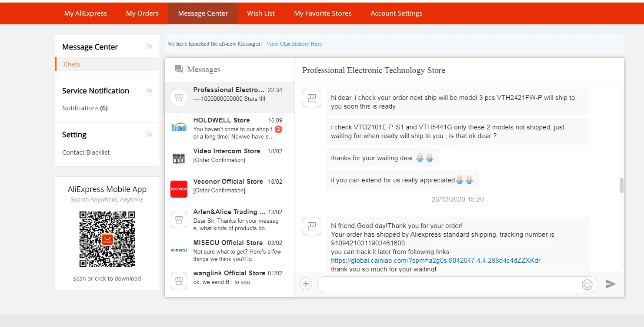This screenshot has width=644, height=327.
Task: Click sender avatar beside 'hi friend' message
Action: pyautogui.click(x=311, y=226)
